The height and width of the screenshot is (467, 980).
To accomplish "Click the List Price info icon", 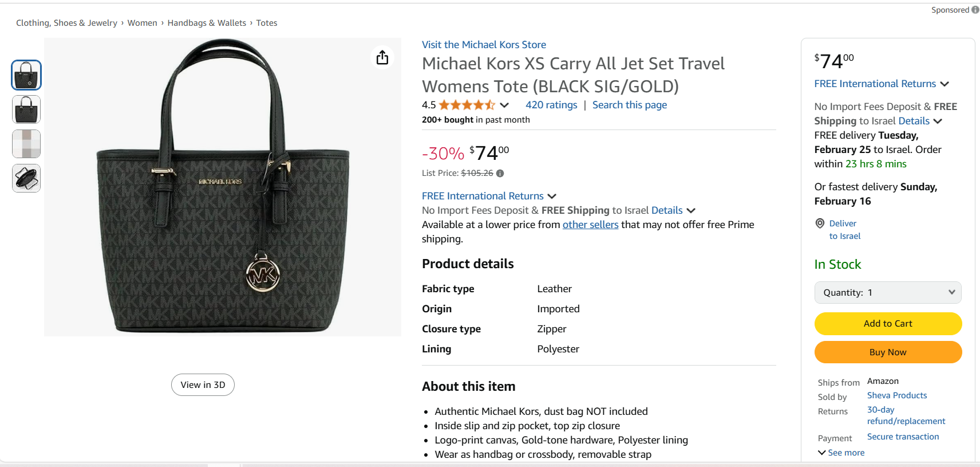I will click(x=500, y=173).
